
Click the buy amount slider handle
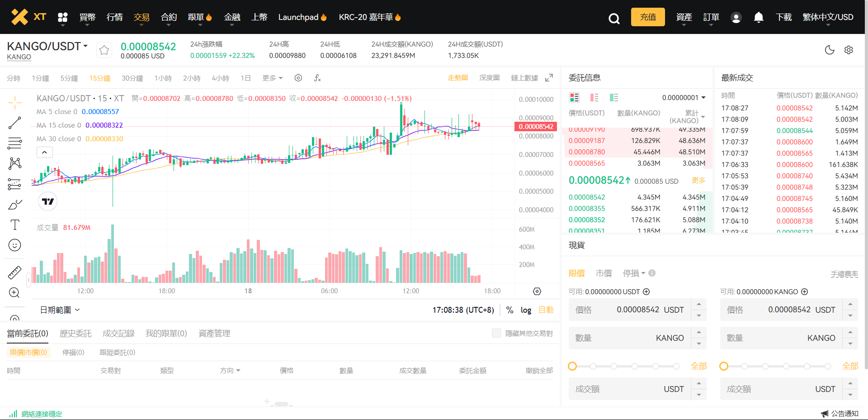[572, 366]
